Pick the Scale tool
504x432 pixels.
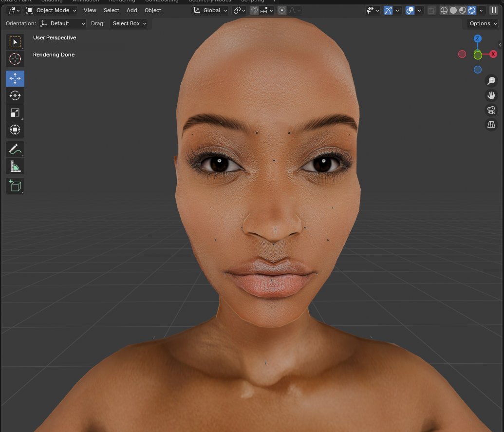coord(15,113)
